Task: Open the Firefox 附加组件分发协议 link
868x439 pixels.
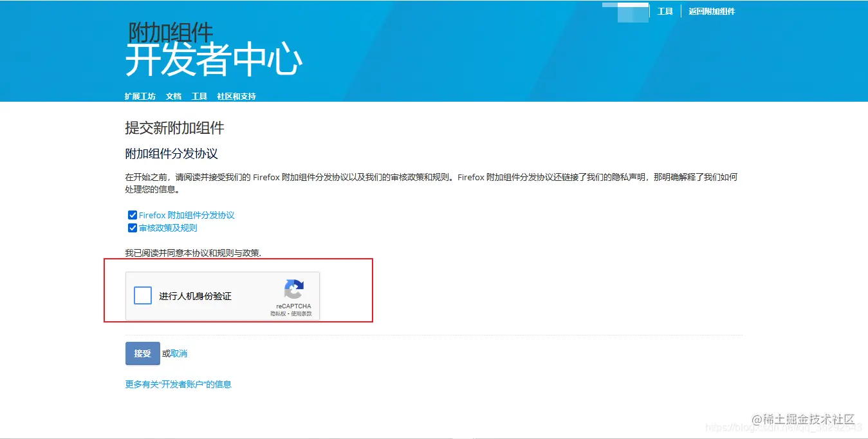Action: [x=187, y=215]
